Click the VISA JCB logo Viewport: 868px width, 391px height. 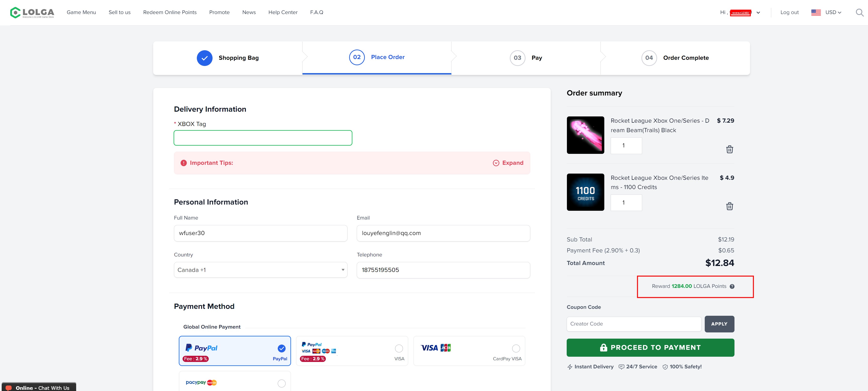click(436, 348)
